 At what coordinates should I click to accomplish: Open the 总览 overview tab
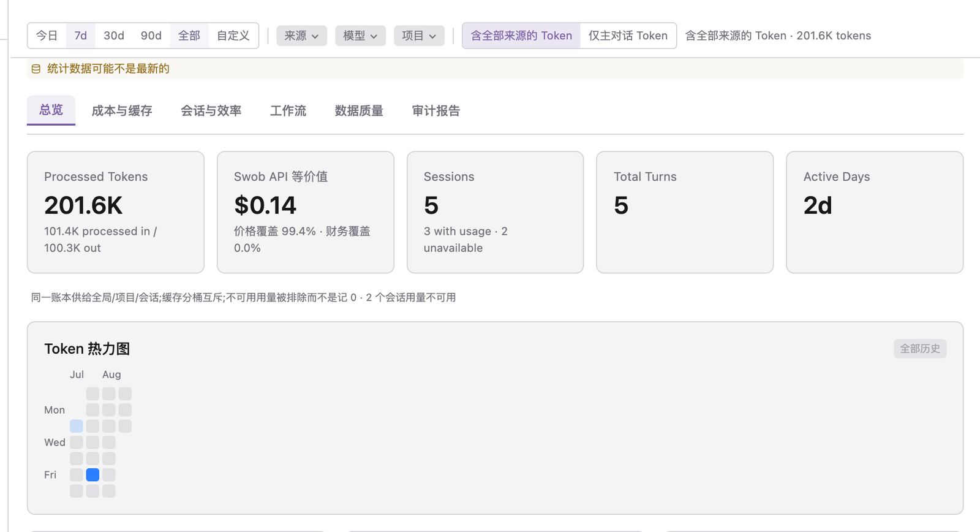(x=51, y=110)
